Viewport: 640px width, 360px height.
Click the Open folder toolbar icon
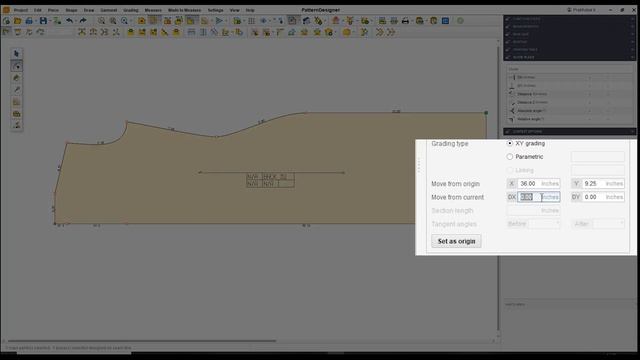click(18, 21)
